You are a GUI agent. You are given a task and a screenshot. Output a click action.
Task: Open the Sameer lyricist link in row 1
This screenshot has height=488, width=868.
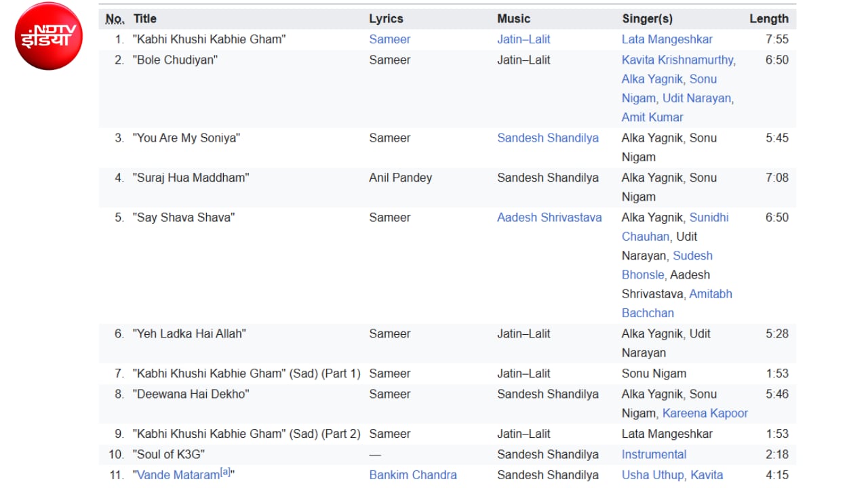[389, 39]
